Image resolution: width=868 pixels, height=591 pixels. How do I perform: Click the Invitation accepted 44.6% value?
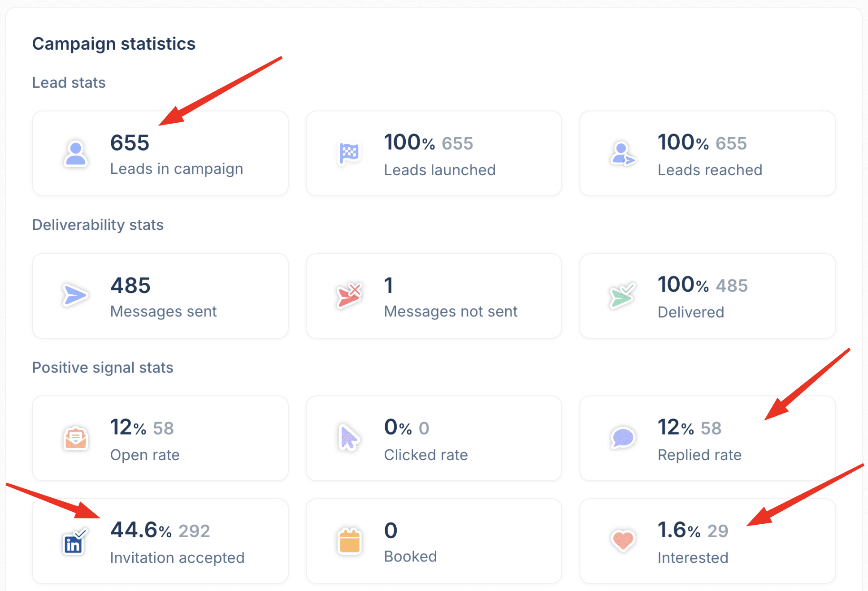tap(141, 531)
